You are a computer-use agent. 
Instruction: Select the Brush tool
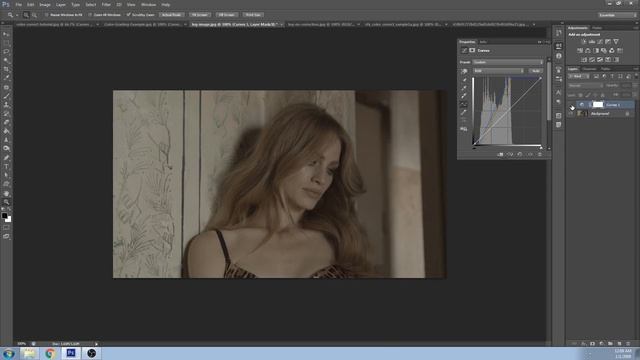[x=6, y=96]
